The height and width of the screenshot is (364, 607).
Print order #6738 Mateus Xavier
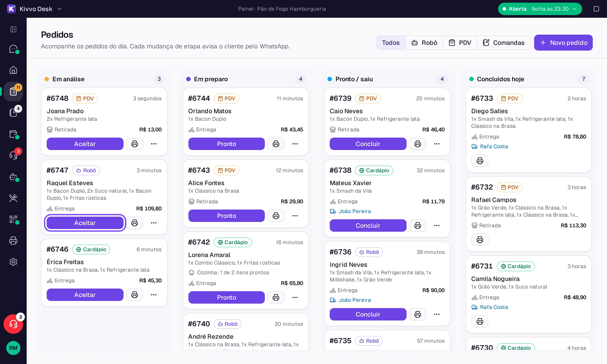coord(417,226)
